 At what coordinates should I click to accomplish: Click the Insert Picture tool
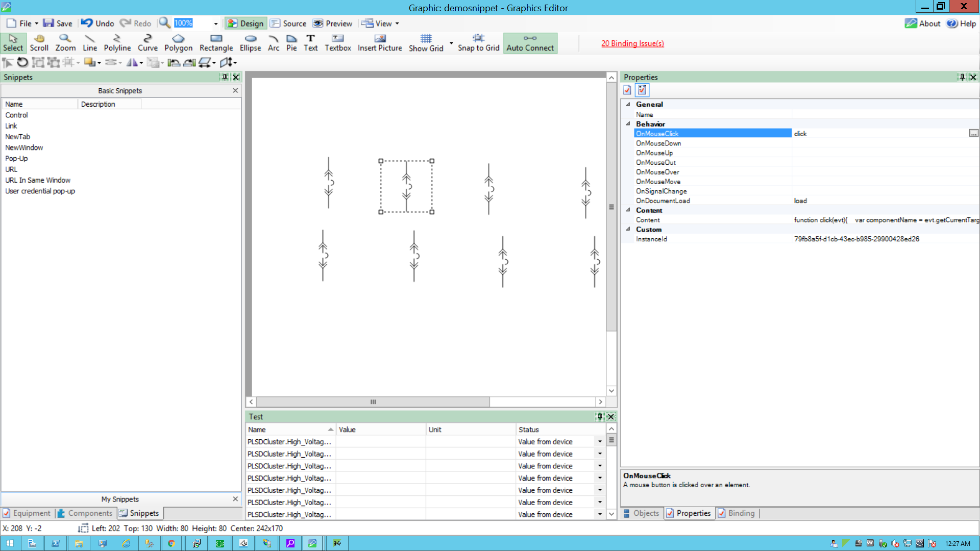click(x=380, y=43)
